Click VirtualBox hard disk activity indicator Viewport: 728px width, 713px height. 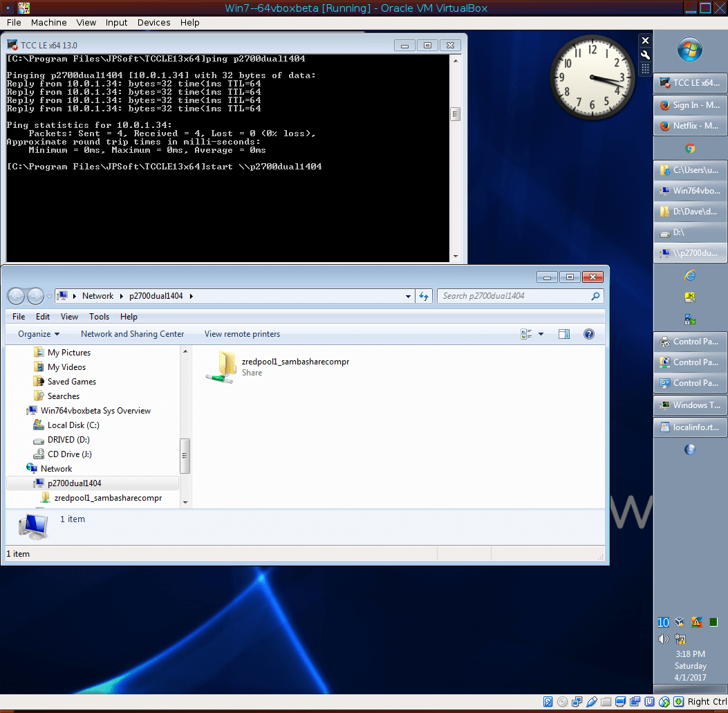click(548, 702)
